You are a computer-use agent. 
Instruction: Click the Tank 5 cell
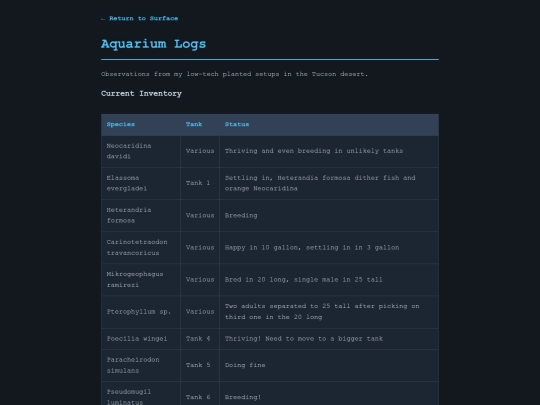(x=200, y=365)
